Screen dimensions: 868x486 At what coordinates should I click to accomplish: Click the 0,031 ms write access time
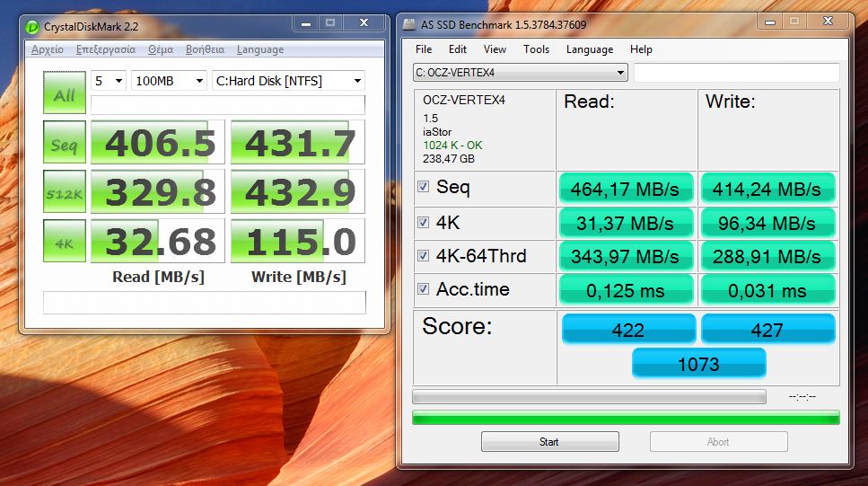(x=767, y=290)
